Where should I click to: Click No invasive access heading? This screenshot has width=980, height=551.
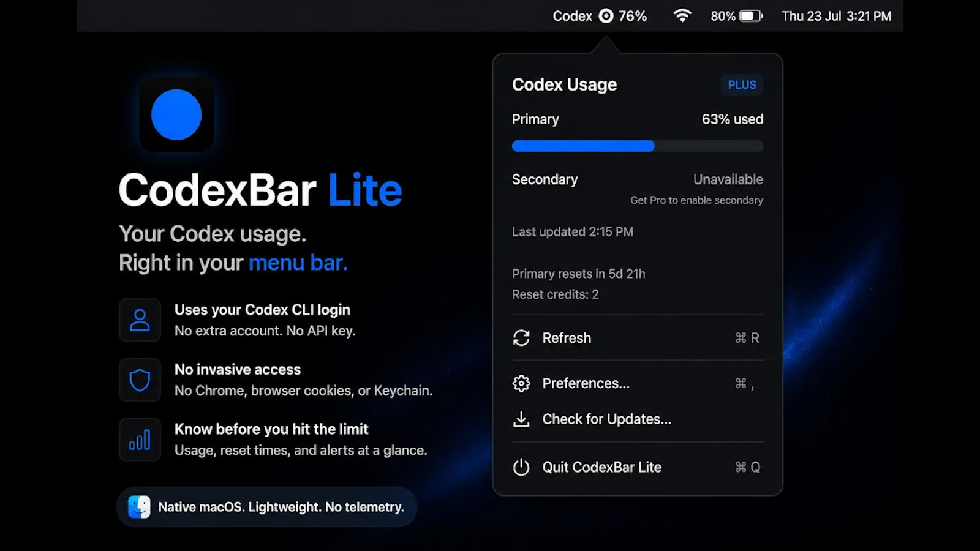click(x=238, y=370)
